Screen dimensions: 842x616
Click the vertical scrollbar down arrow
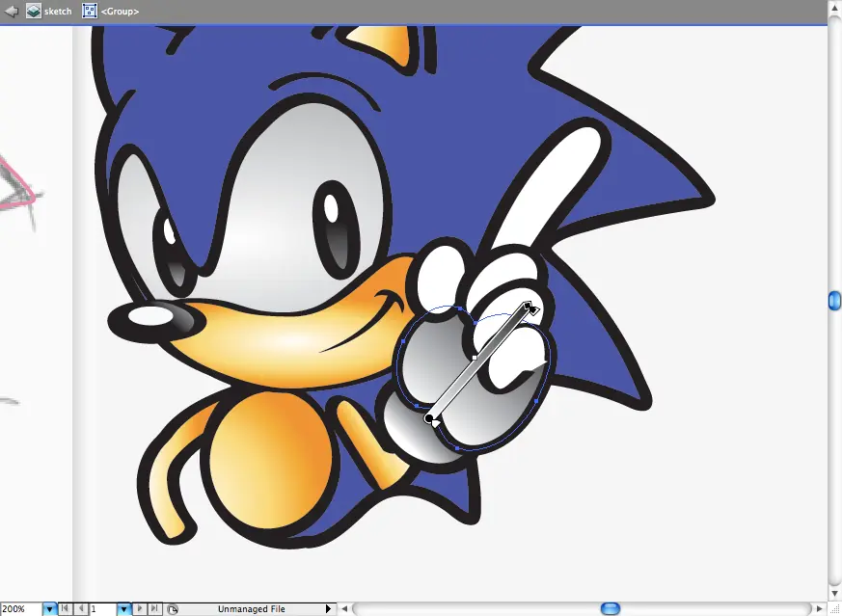click(x=834, y=594)
